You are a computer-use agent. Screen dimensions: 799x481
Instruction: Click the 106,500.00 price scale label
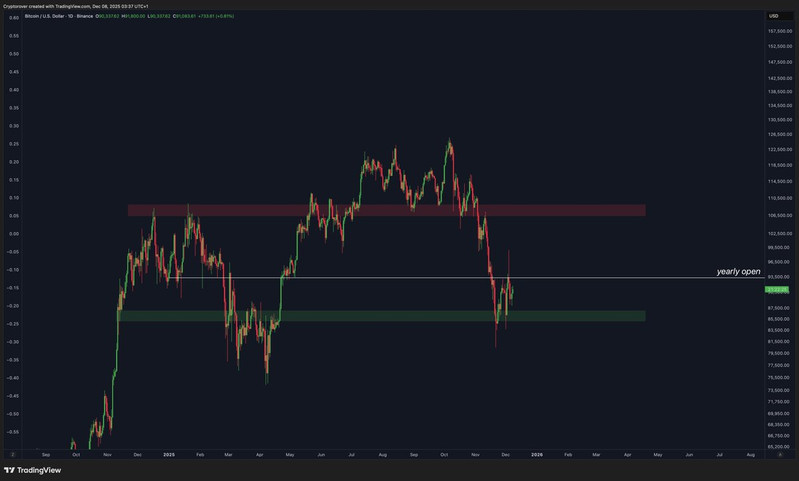pyautogui.click(x=779, y=213)
